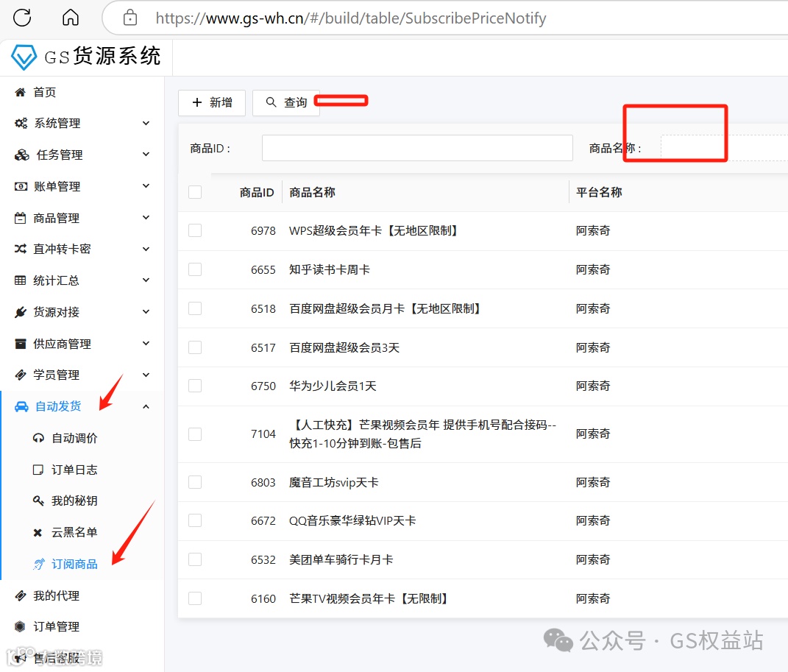This screenshot has height=672, width=788.
Task: Click the 自动发货 car icon
Action: [x=21, y=406]
